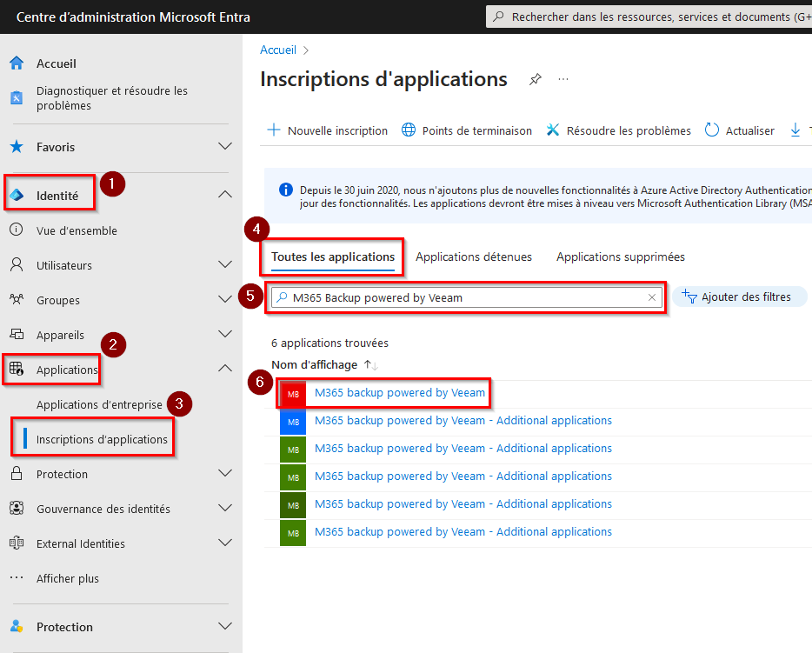Click the External Identities icon

tap(17, 543)
